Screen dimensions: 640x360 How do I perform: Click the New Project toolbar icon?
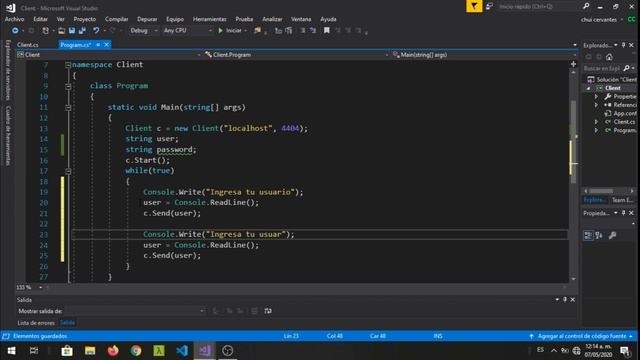[45, 31]
